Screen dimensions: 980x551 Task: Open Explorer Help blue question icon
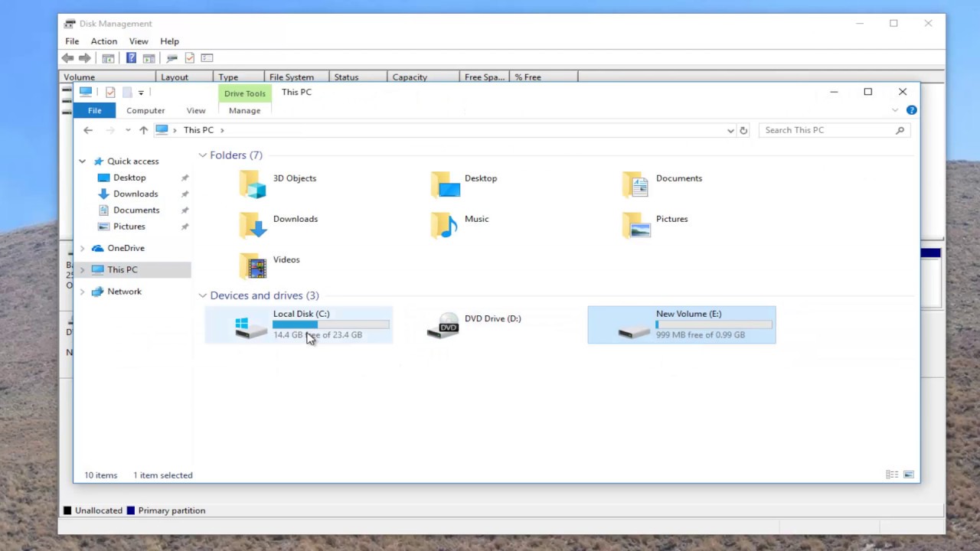click(x=911, y=110)
